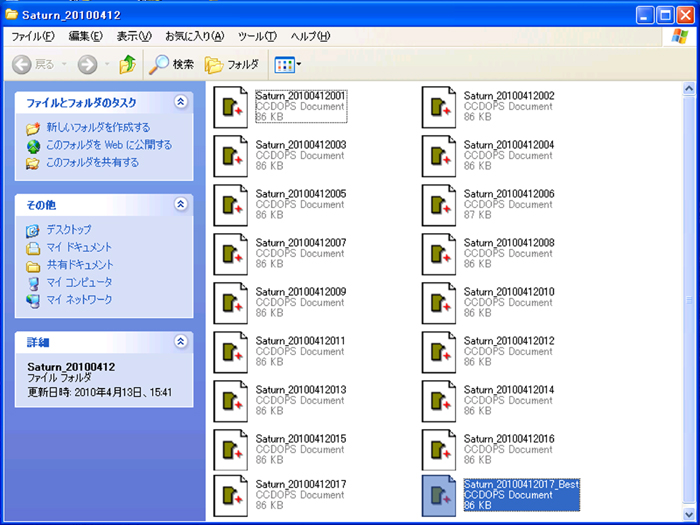This screenshot has height=525, width=700.
Task: Open the ツール(T) menu
Action: pyautogui.click(x=257, y=36)
